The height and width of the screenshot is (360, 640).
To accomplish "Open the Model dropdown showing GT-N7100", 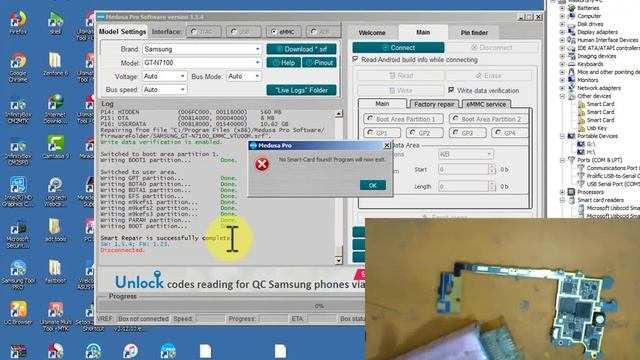I will point(202,62).
